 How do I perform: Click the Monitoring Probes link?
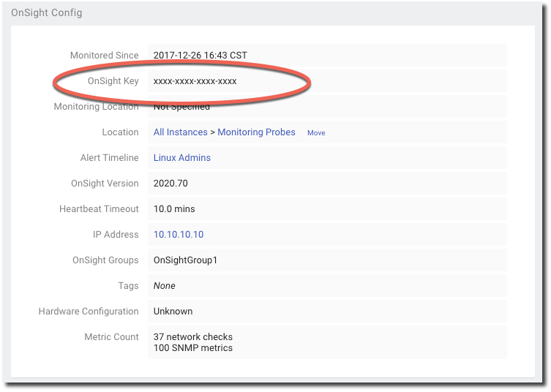tap(256, 132)
